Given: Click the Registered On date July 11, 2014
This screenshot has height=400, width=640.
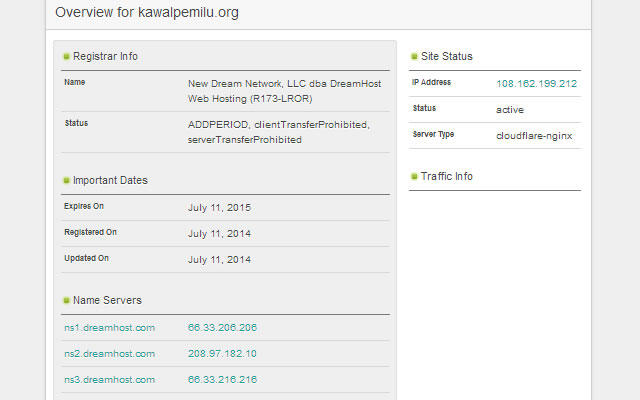Looking at the screenshot, I should coord(219,234).
